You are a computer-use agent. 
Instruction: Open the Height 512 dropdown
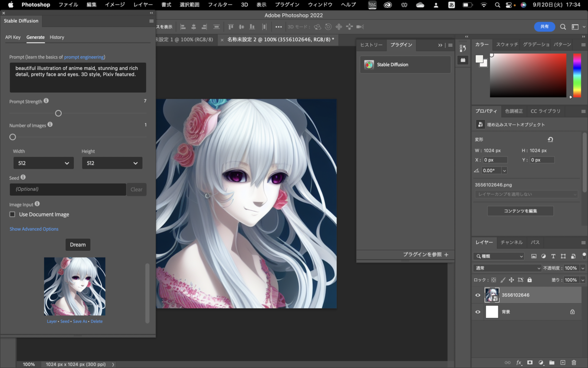112,163
